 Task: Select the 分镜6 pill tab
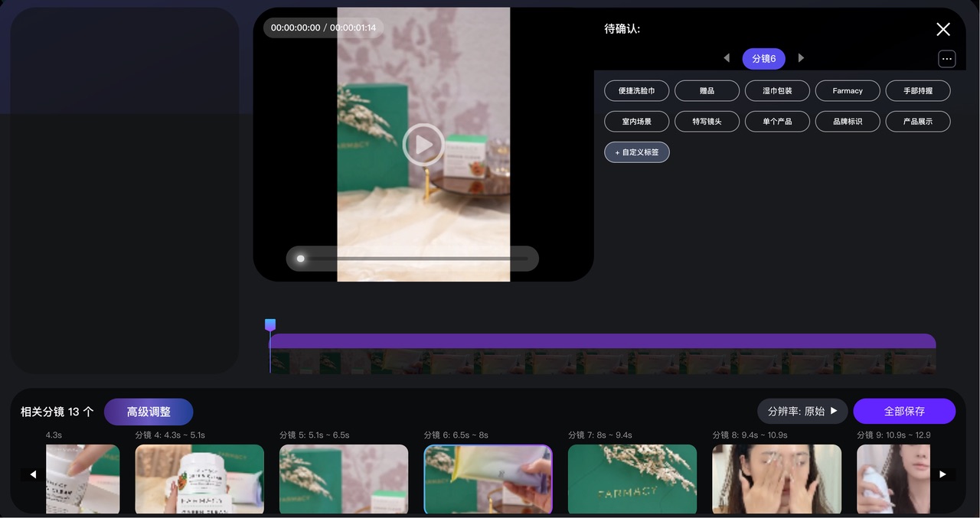pos(763,58)
